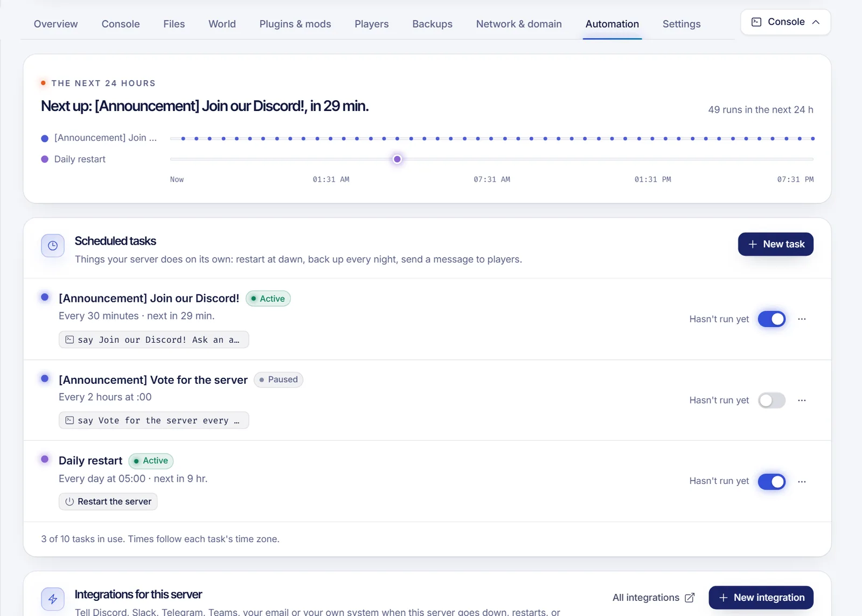This screenshot has height=616, width=862.
Task: Click the power icon in Restart the server
Action: (x=69, y=502)
